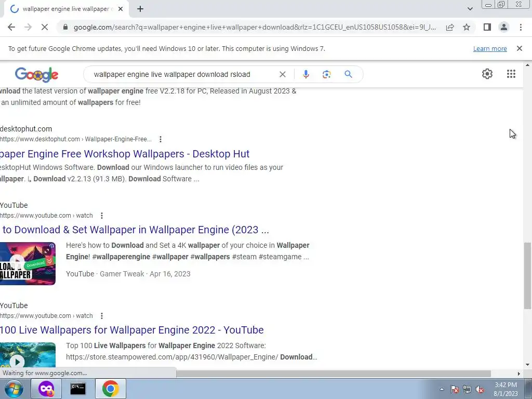Screen dimensions: 532x399
Task: View site information lock icon
Action: 65,27
